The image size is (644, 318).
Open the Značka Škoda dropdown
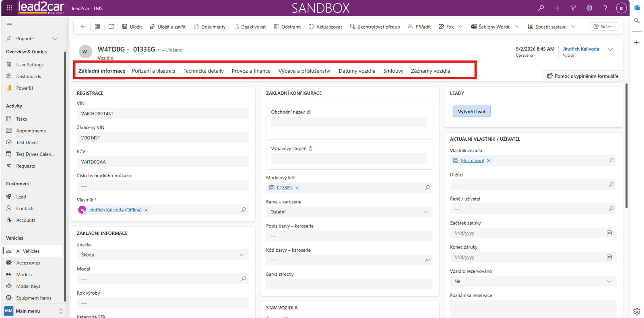(163, 255)
